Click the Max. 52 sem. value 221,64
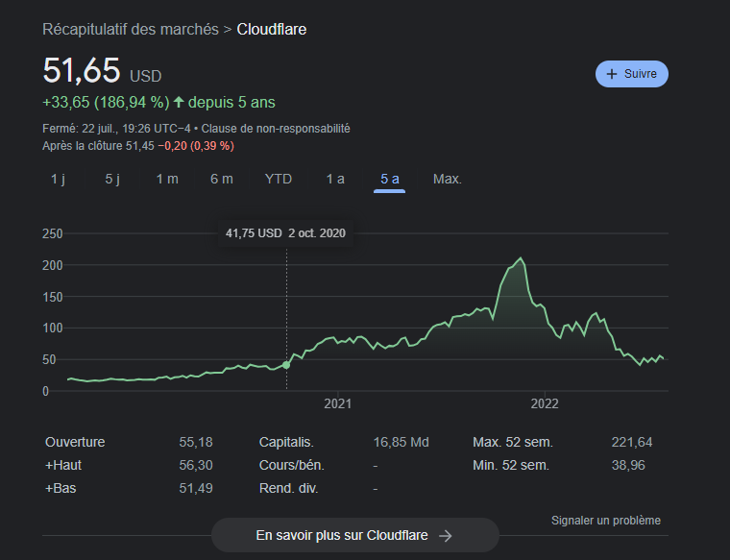Screen dimensions: 730x560 [x=632, y=442]
